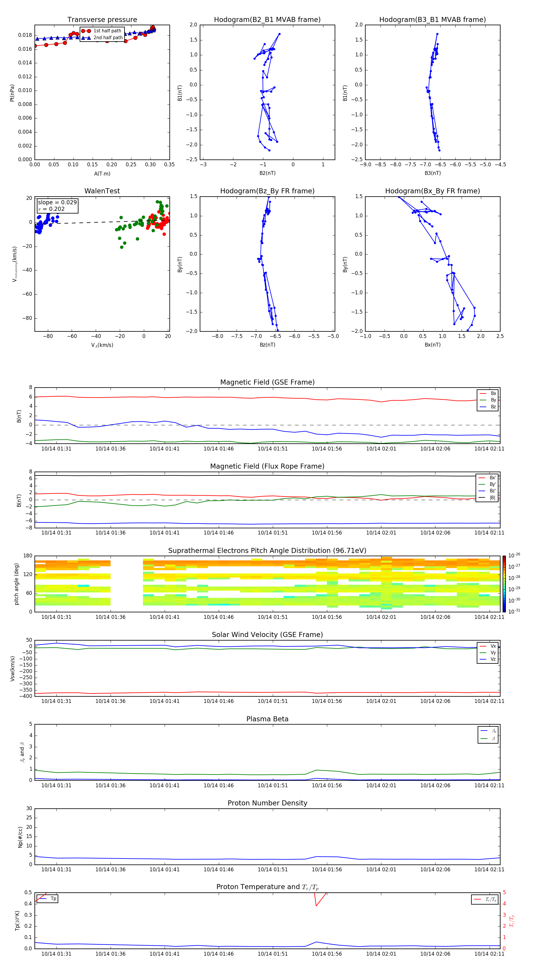Select the Bz' legend entry
The height and width of the screenshot is (980, 535).
pos(487,491)
